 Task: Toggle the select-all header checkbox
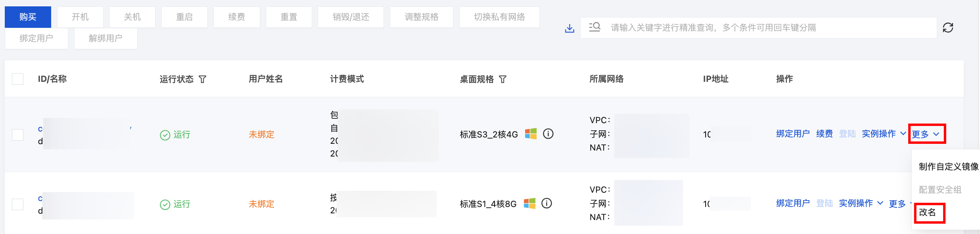click(18, 79)
